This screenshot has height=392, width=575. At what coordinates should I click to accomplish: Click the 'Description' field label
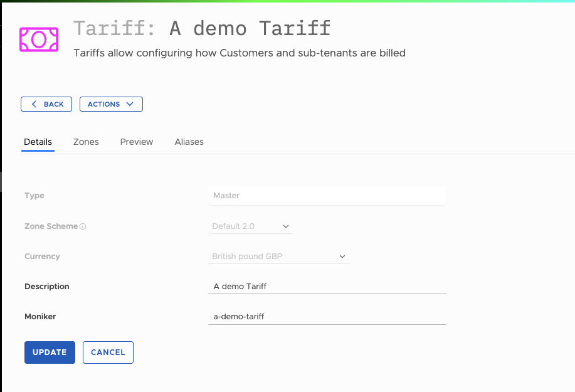click(x=47, y=287)
